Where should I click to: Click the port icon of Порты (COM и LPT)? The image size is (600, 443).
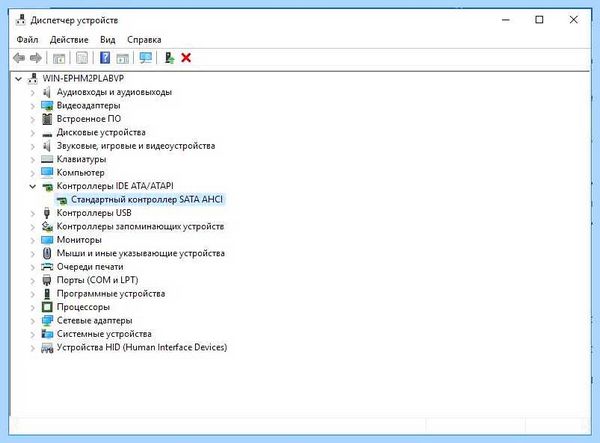[47, 280]
